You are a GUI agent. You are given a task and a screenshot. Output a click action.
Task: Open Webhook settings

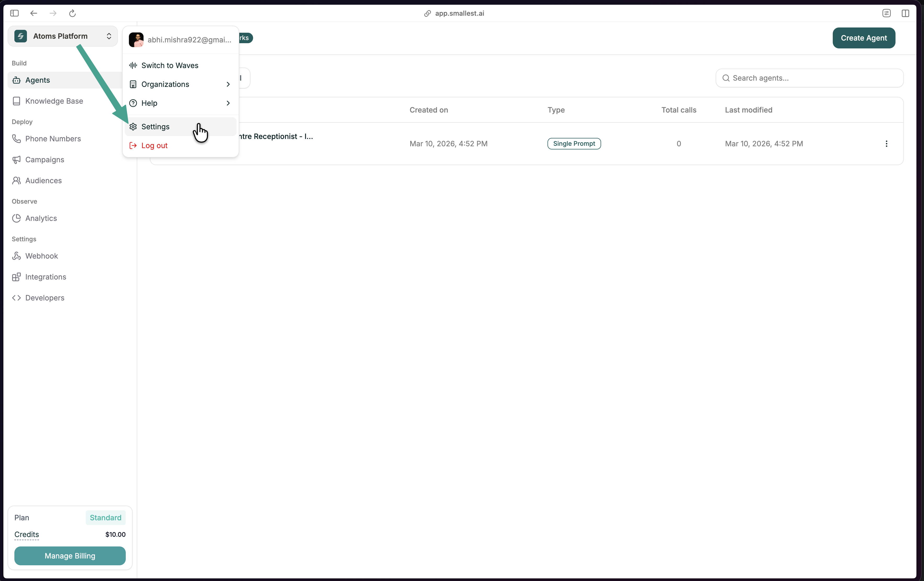[x=42, y=256]
